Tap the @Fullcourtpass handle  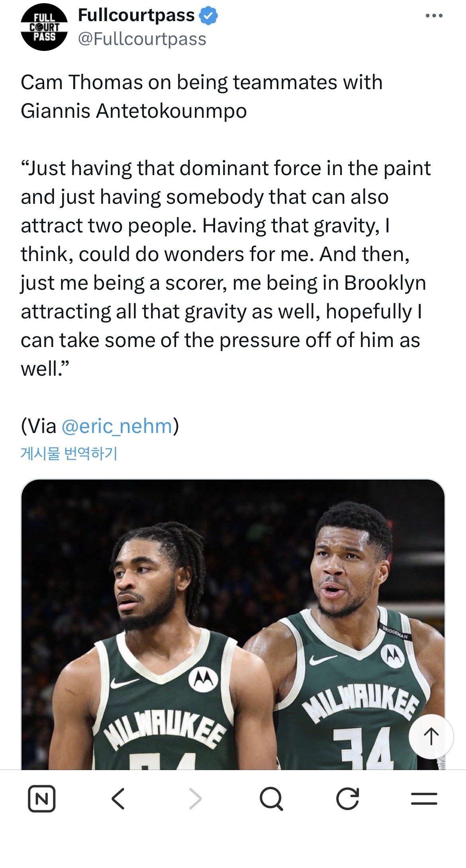[x=142, y=39]
